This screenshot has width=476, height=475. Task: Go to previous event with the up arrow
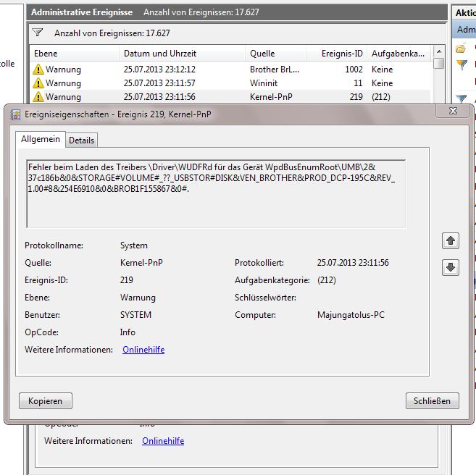click(450, 241)
